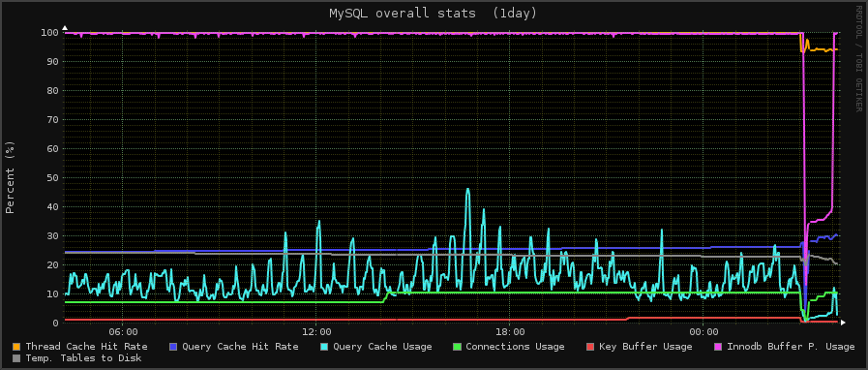Click the green Connections Usage swatch
Image resolution: width=868 pixels, height=370 pixels.
(x=457, y=347)
